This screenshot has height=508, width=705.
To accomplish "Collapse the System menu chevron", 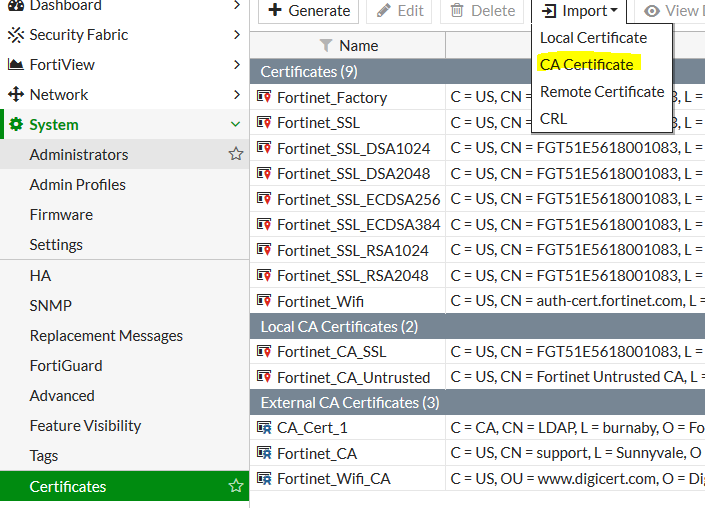I will point(236,125).
